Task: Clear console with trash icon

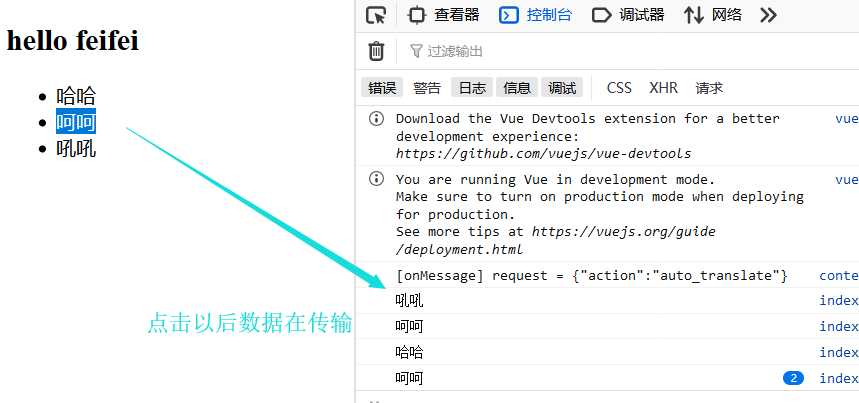Action: 376,51
